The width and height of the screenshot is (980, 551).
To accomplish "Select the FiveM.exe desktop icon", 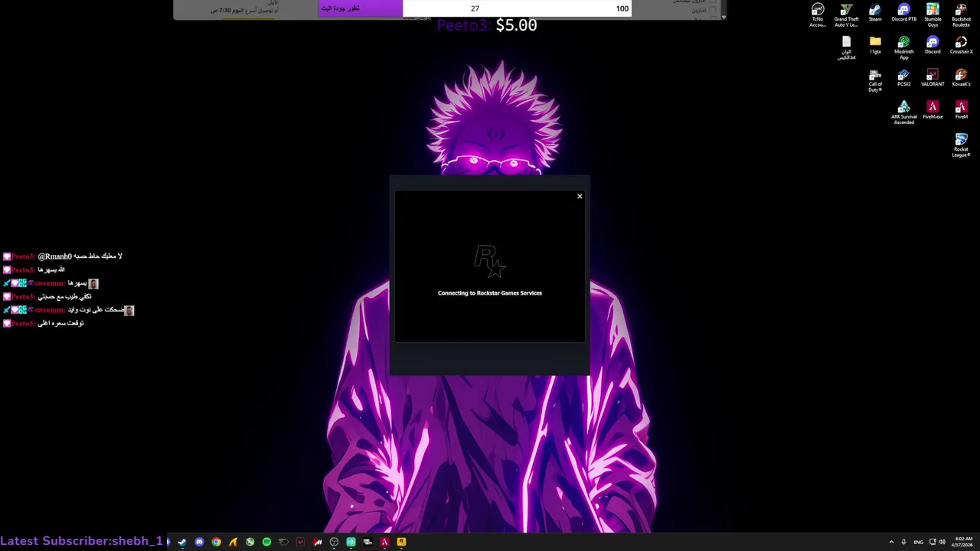I will coord(933,110).
